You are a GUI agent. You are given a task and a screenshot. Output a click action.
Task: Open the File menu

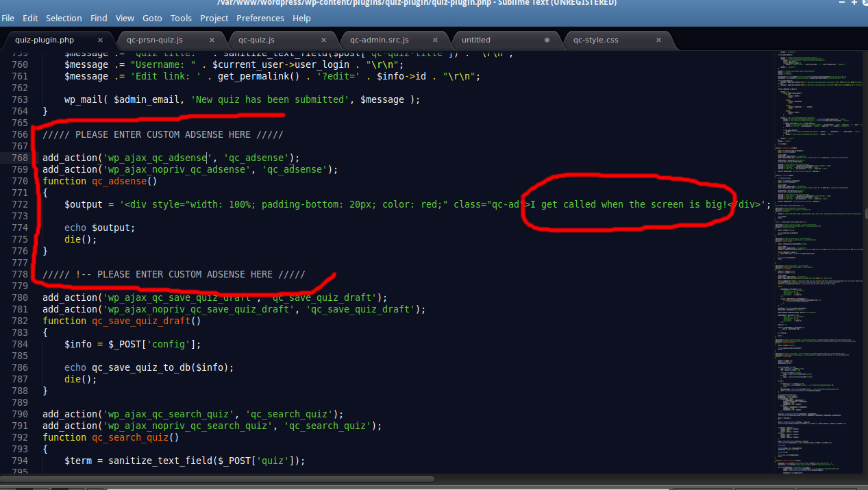(x=8, y=19)
